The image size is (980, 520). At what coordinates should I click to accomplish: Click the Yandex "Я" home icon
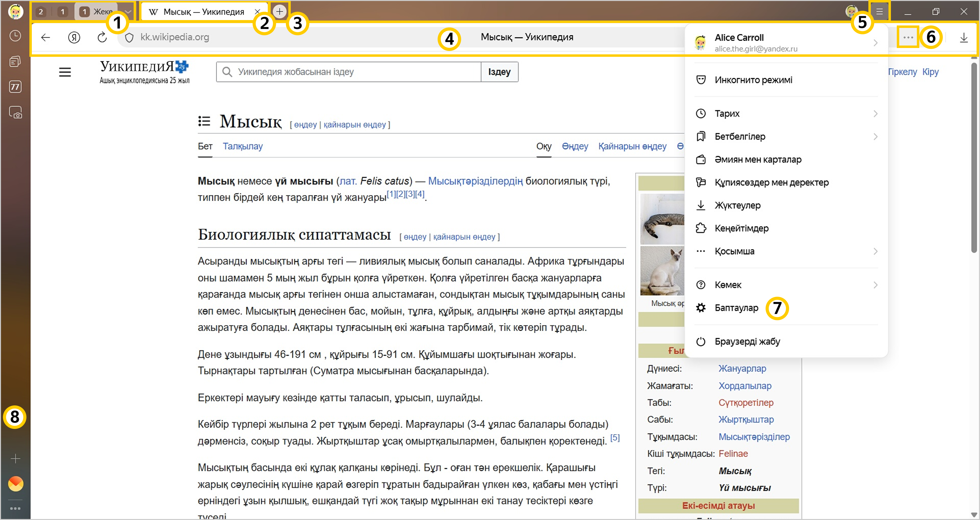click(x=74, y=37)
